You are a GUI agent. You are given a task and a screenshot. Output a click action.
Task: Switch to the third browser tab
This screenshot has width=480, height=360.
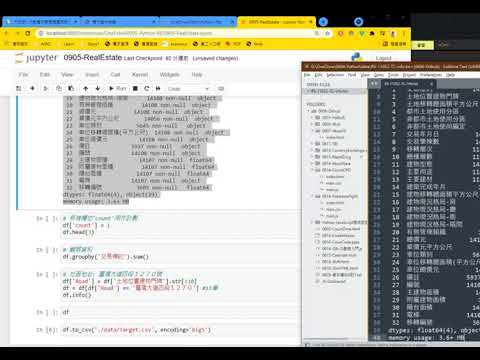[198, 22]
